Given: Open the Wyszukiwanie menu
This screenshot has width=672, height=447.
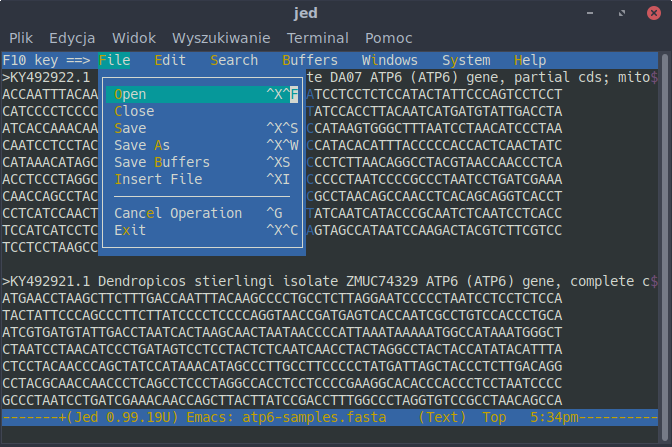Looking at the screenshot, I should point(221,38).
